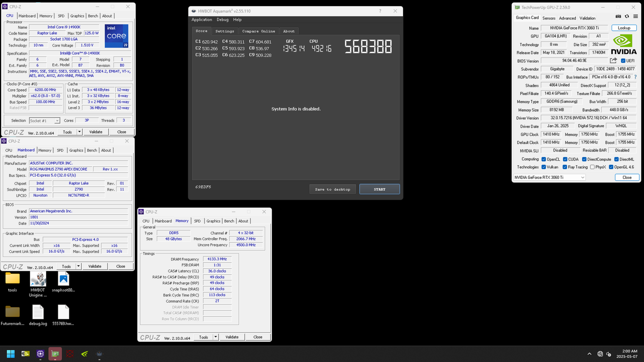Toggle the DirectML checkbox
This screenshot has width=644, height=362.
point(616,159)
